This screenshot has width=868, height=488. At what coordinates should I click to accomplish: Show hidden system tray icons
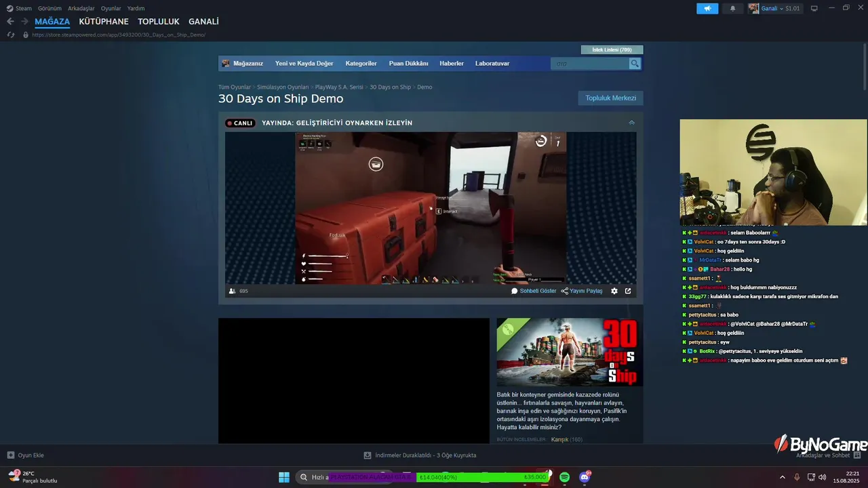782,477
